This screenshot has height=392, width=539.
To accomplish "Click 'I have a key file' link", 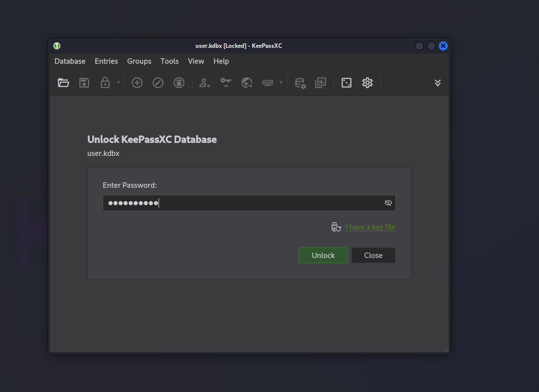I will tap(370, 227).
